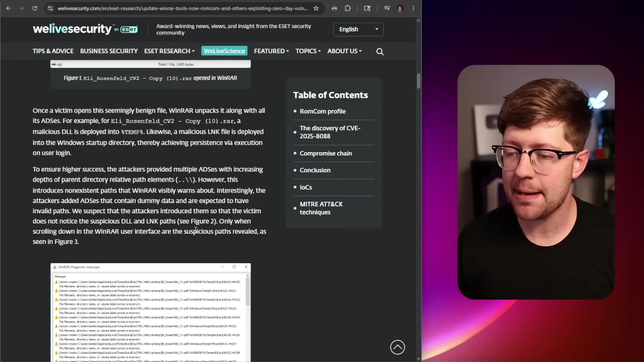
Task: Open the media control playlist icon
Action: click(x=387, y=8)
